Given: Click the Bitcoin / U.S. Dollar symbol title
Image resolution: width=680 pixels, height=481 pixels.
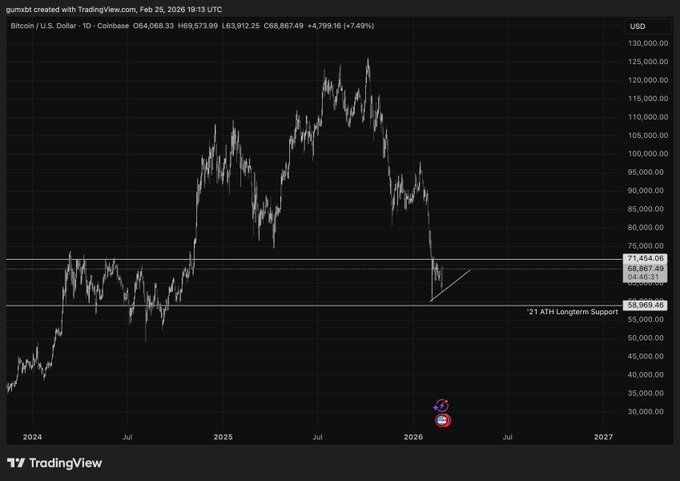Looking at the screenshot, I should click(69, 26).
